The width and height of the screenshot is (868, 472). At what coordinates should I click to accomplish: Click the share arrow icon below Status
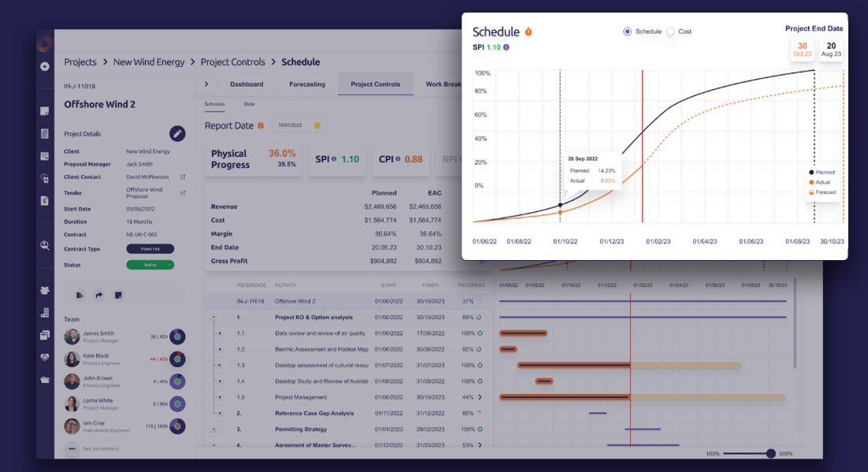tap(98, 295)
